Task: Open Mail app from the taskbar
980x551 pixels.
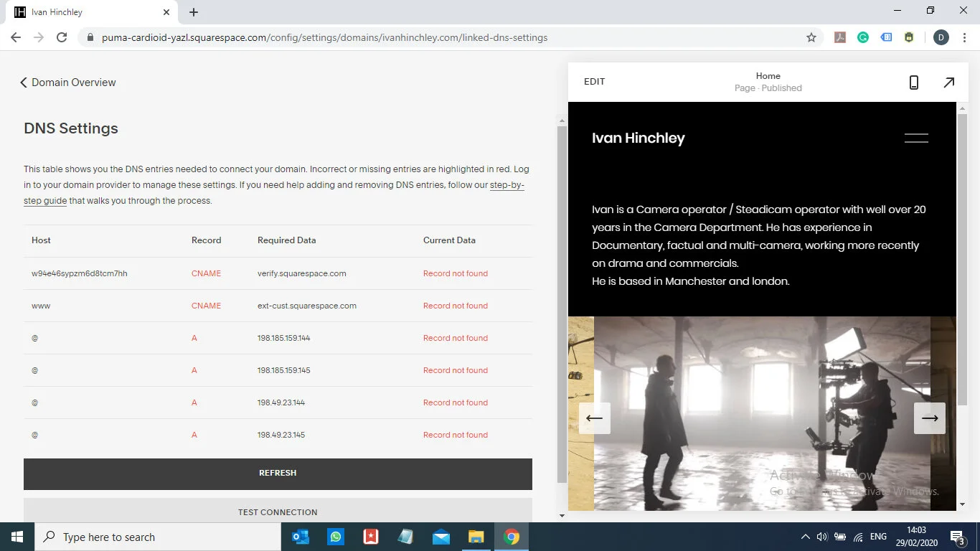Action: (441, 537)
